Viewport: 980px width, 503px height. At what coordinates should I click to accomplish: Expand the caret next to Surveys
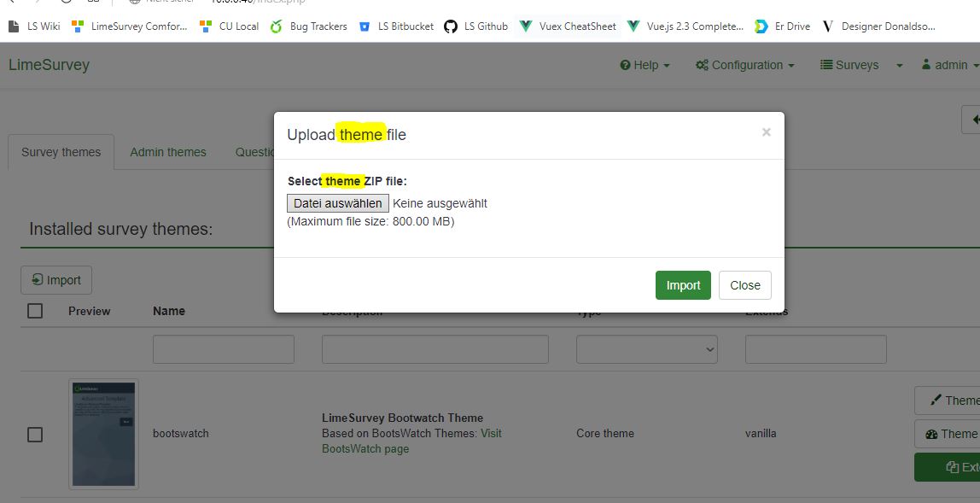coord(900,66)
